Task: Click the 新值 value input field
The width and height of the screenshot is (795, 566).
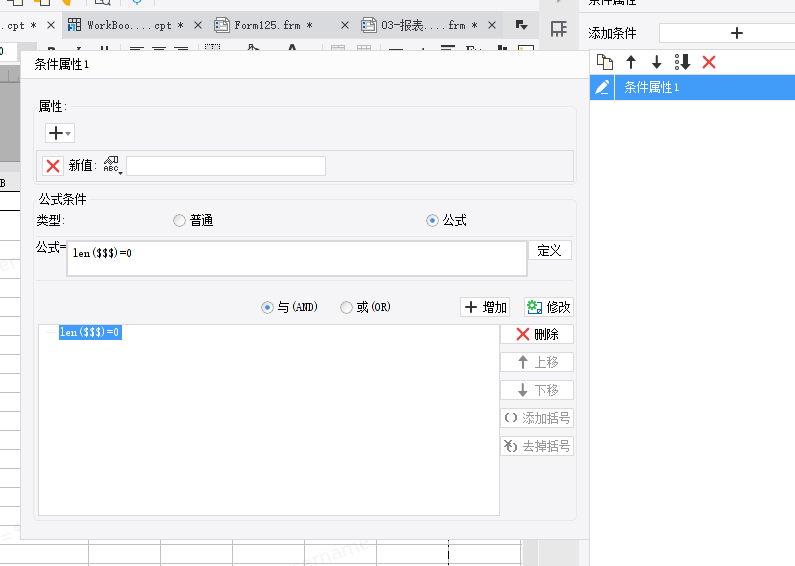Action: (226, 166)
